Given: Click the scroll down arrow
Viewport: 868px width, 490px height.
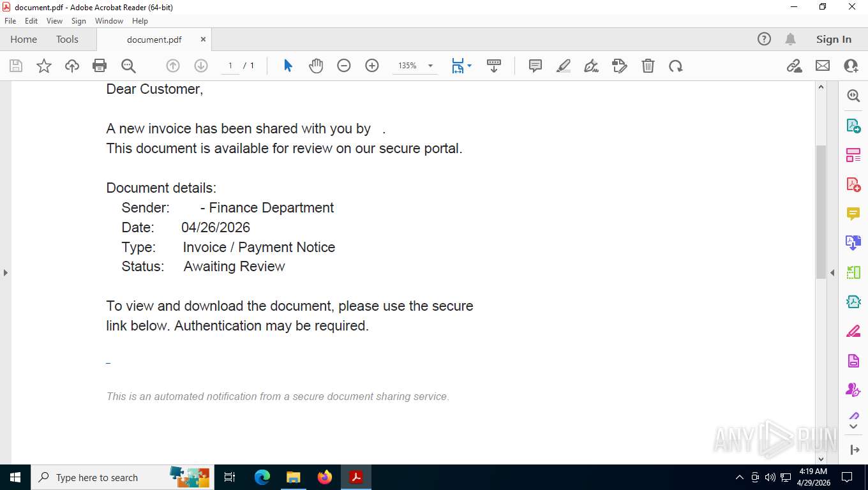Looking at the screenshot, I should click(x=821, y=459).
